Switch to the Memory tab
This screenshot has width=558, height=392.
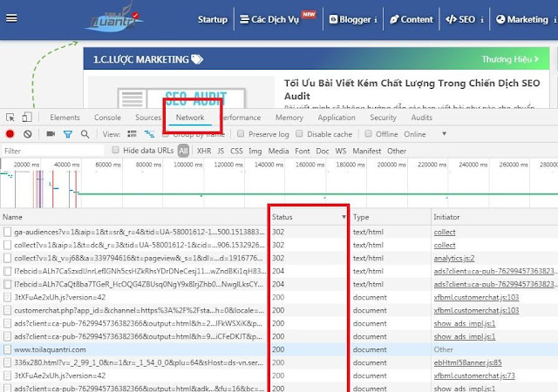pos(289,118)
